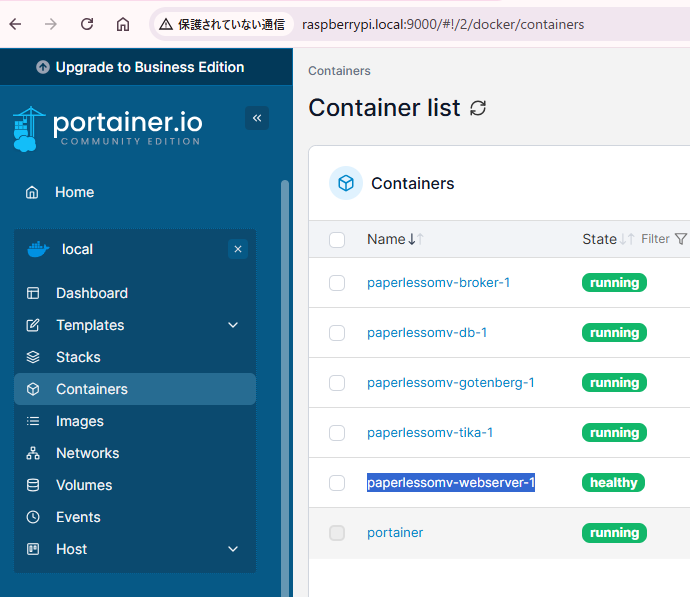
Task: Open the paperlessomv-db-1 container link
Action: point(427,333)
